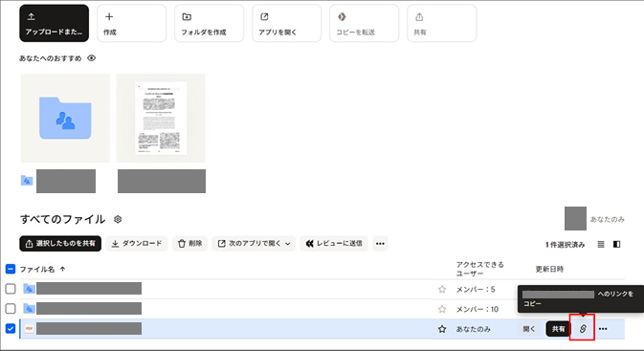644x351 pixels.
Task: Click the upload or drop button
Action: tap(54, 23)
